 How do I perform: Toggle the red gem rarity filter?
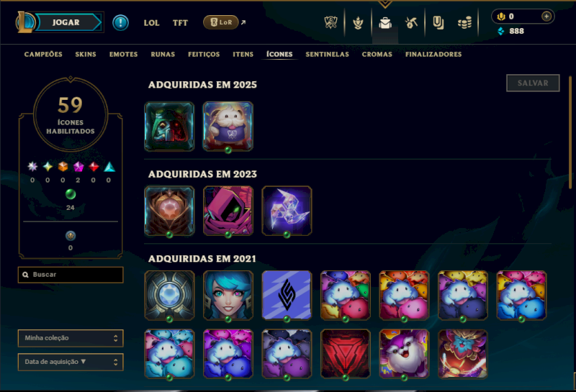94,167
